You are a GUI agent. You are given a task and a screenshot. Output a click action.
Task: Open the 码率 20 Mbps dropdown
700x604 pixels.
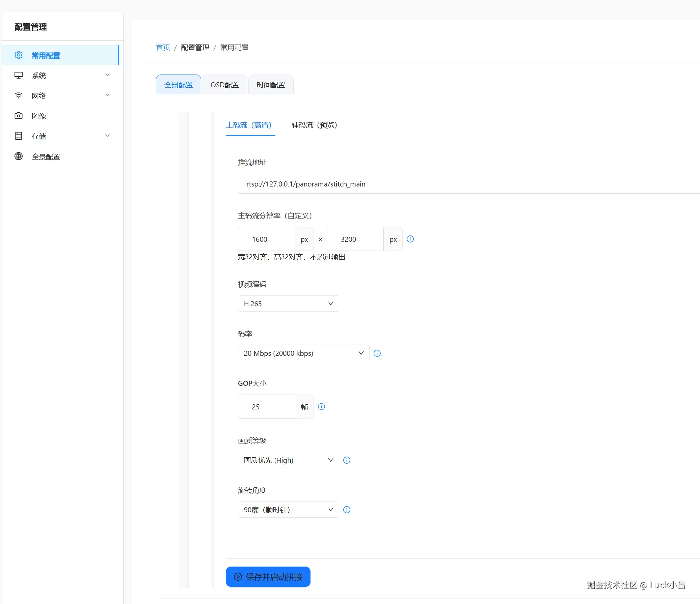303,353
